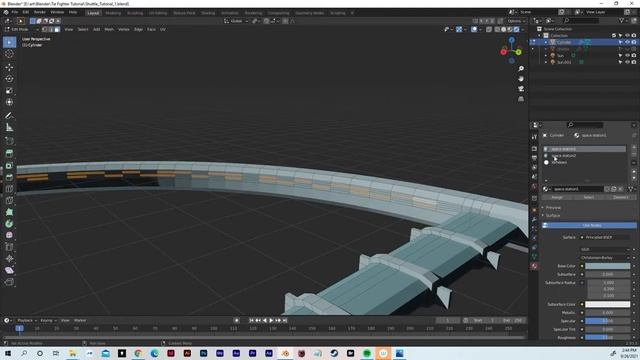Select the Smooth vertices tool
The width and height of the screenshot is (640, 360).
click(x=9, y=235)
